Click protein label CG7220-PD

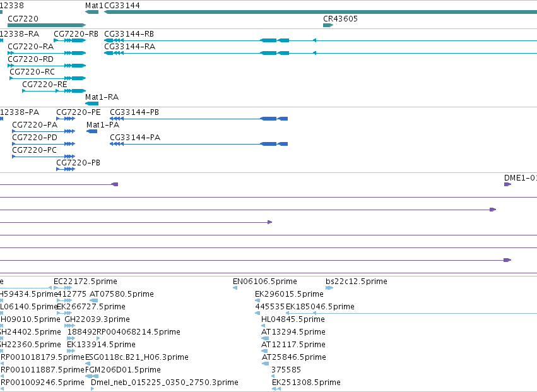click(35, 138)
